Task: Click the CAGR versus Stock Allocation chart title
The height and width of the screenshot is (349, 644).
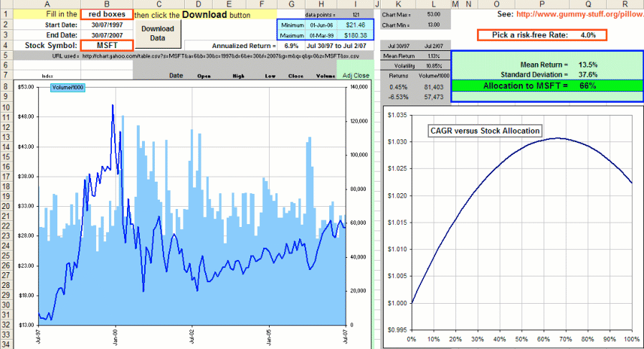Action: (x=485, y=131)
